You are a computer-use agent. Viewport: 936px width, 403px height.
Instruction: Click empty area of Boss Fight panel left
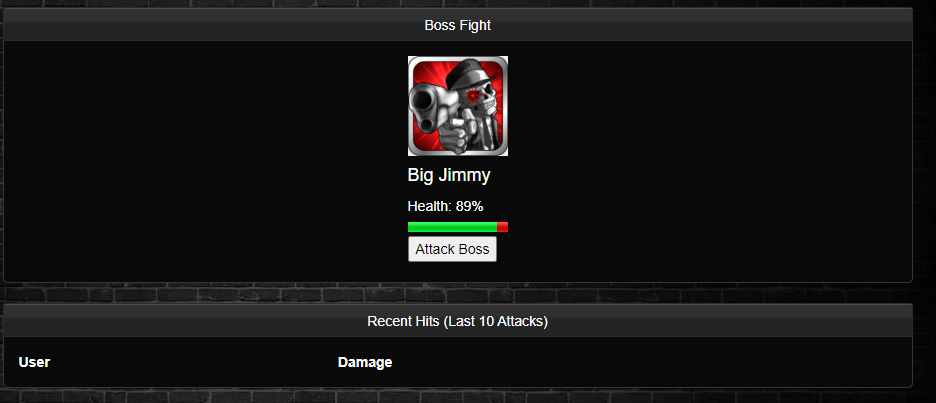pos(203,161)
